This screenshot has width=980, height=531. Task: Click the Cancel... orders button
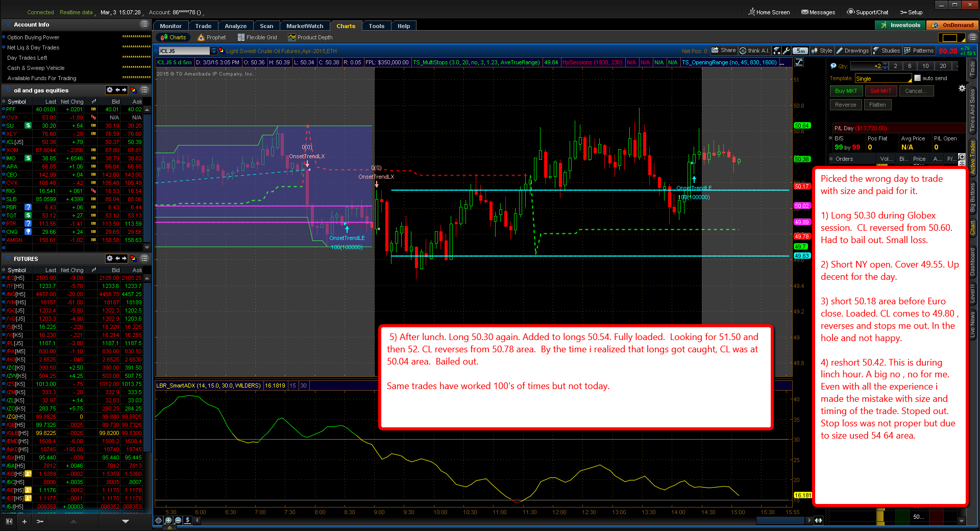point(916,91)
